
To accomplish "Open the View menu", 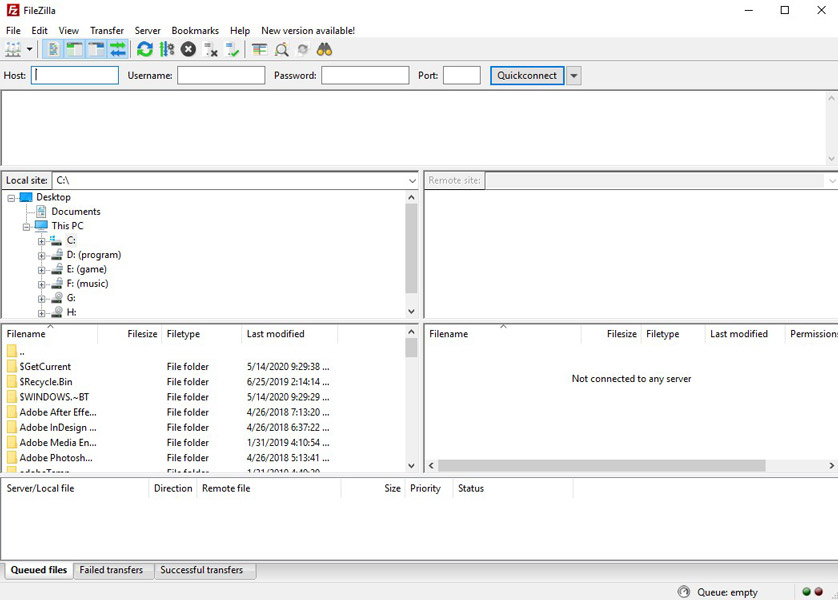I will [x=68, y=30].
